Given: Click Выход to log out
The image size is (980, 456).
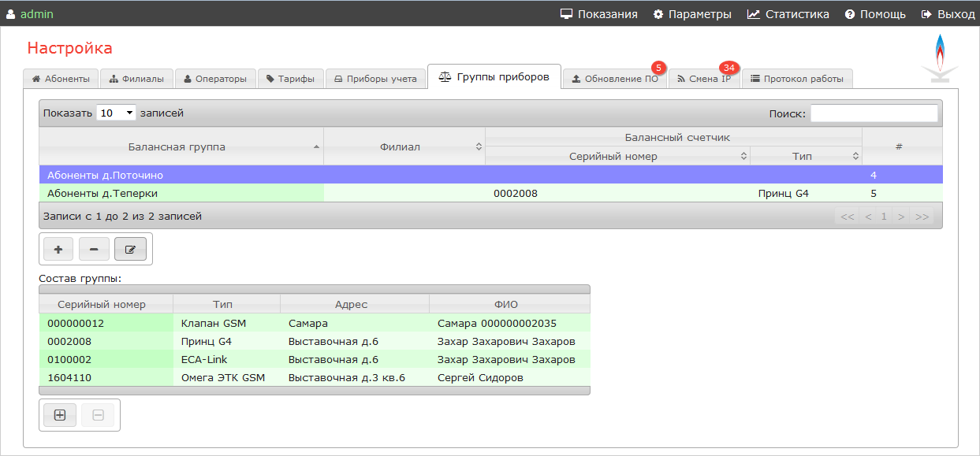Looking at the screenshot, I should 948,14.
